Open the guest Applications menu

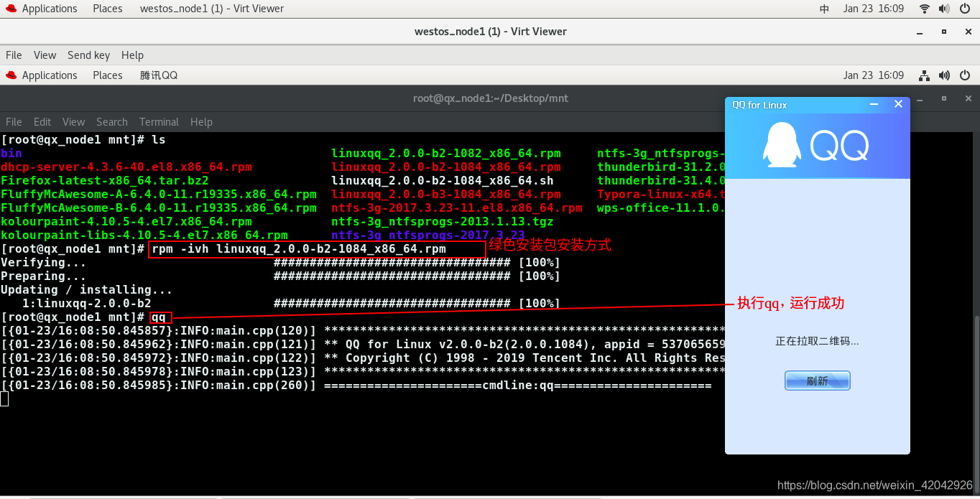pos(50,75)
